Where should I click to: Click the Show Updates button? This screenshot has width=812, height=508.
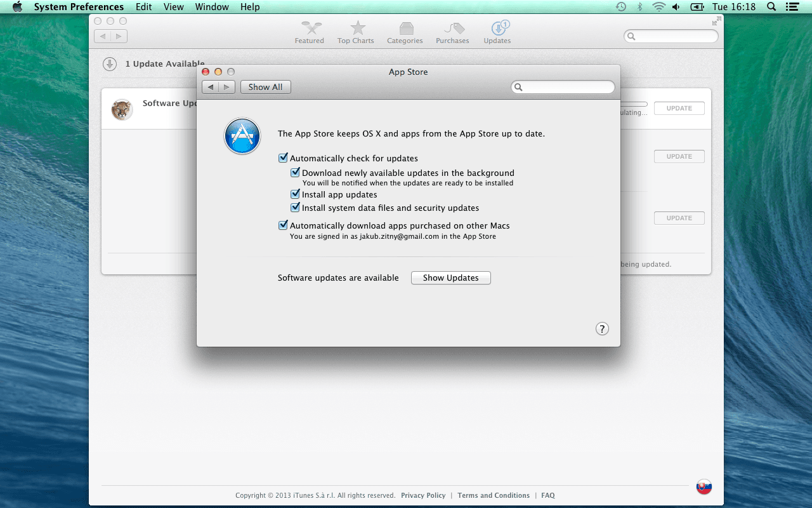coord(451,277)
